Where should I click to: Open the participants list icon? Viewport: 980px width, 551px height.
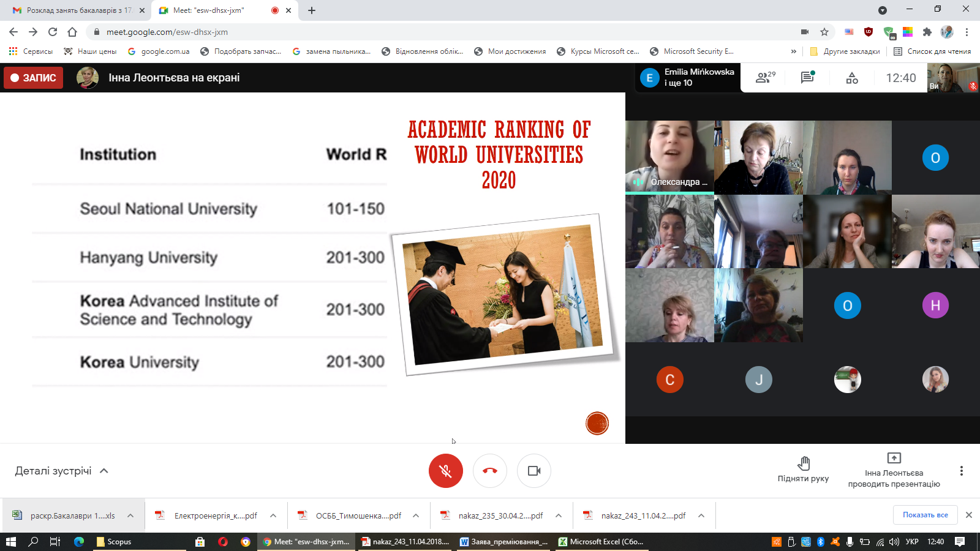pos(764,78)
